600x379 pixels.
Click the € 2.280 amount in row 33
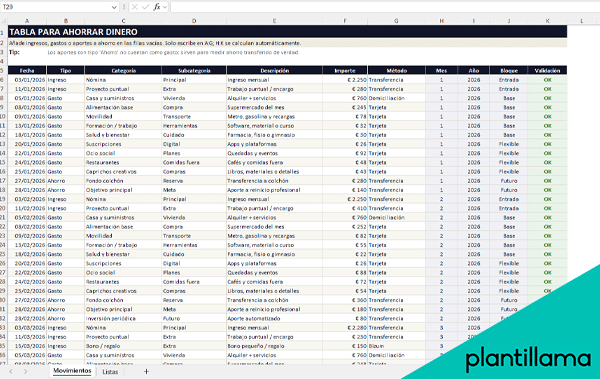tap(345, 328)
